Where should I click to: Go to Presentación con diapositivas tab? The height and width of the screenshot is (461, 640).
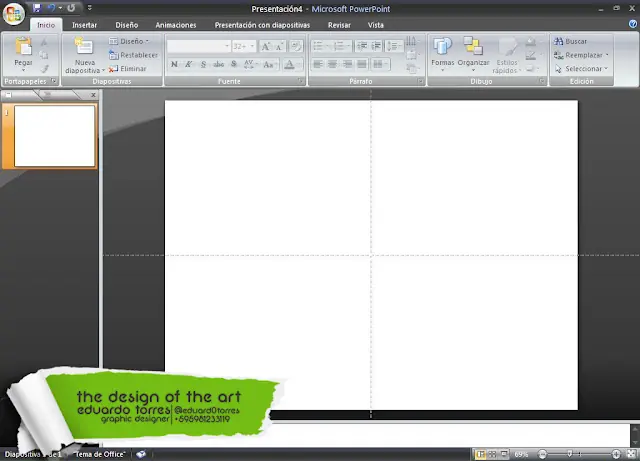pyautogui.click(x=262, y=25)
